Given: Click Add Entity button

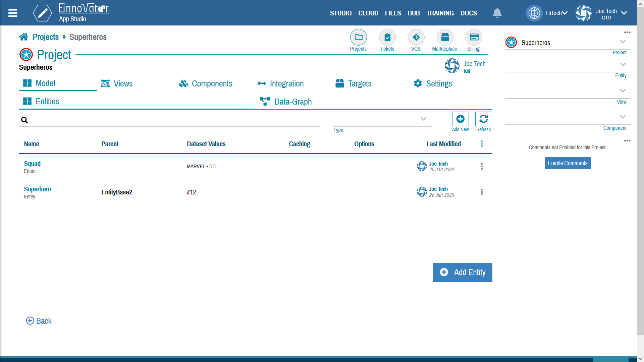Looking at the screenshot, I should [462, 272].
